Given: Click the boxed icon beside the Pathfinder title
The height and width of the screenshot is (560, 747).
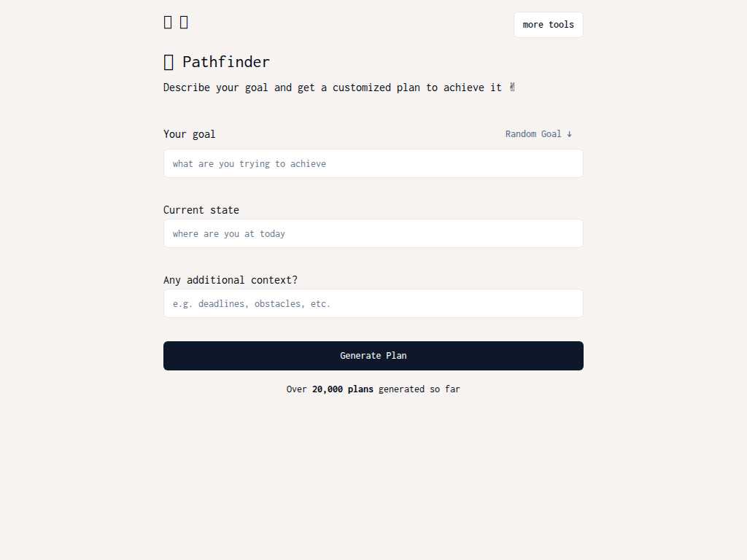Looking at the screenshot, I should pos(169,63).
